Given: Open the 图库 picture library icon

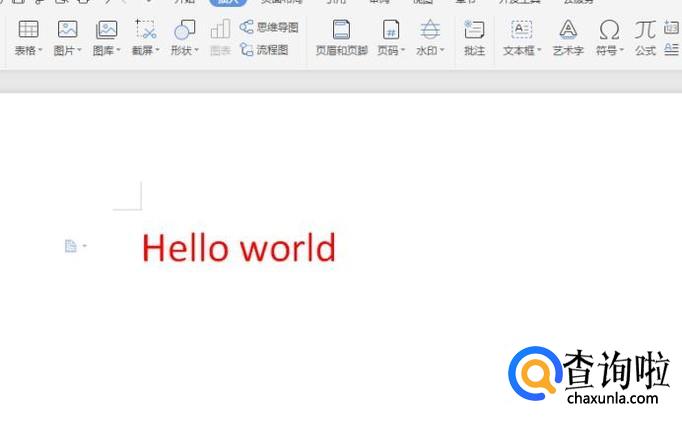Looking at the screenshot, I should click(x=107, y=30).
